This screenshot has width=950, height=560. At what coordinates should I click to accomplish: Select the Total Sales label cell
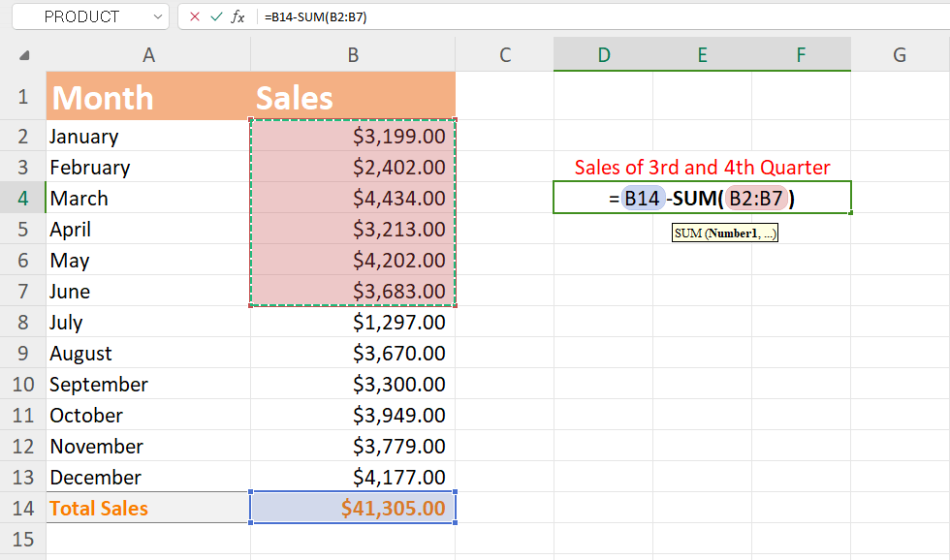(147, 508)
